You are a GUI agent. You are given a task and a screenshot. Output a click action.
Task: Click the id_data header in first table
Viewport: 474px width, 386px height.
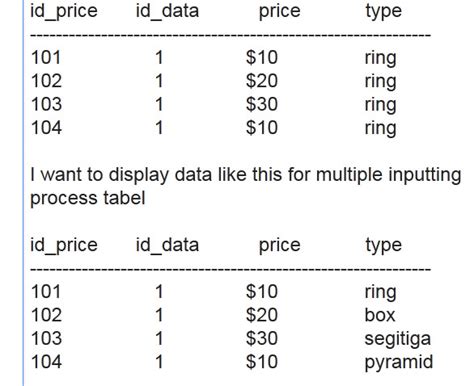click(x=167, y=12)
